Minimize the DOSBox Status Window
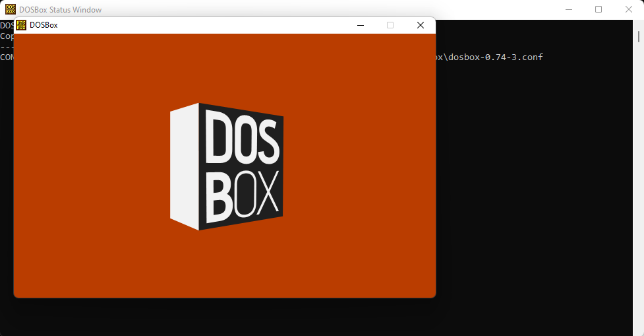 [x=568, y=9]
